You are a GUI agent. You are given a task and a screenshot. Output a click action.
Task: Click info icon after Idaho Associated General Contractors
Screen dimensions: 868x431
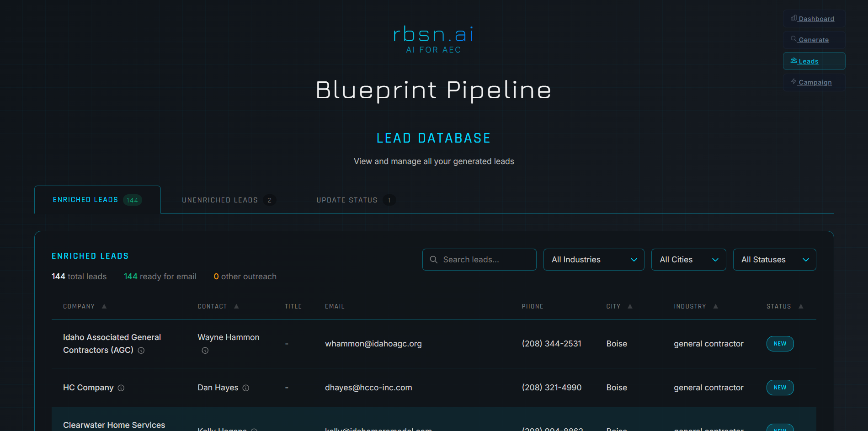pos(141,351)
